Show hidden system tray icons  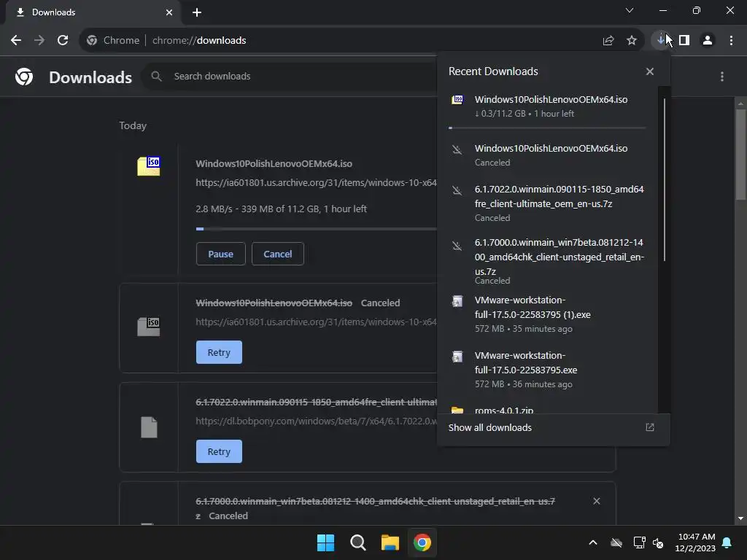coord(593,542)
